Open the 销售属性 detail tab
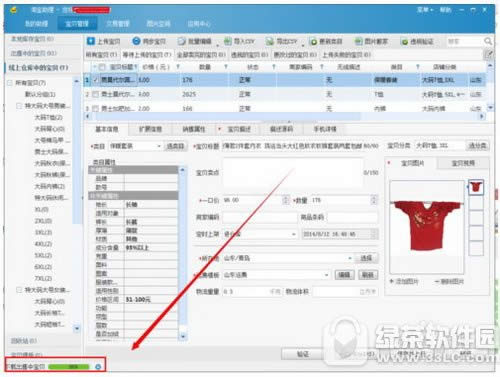The height and width of the screenshot is (377, 500). (x=194, y=129)
